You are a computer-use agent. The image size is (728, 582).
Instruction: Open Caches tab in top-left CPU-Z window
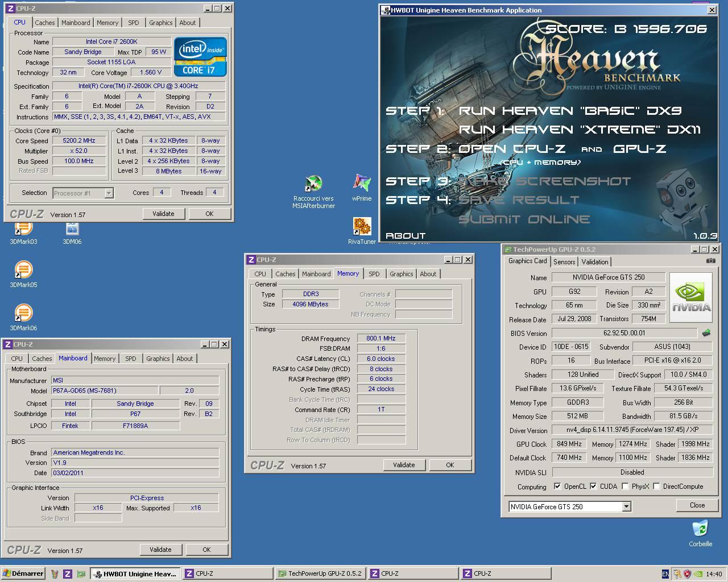point(45,23)
